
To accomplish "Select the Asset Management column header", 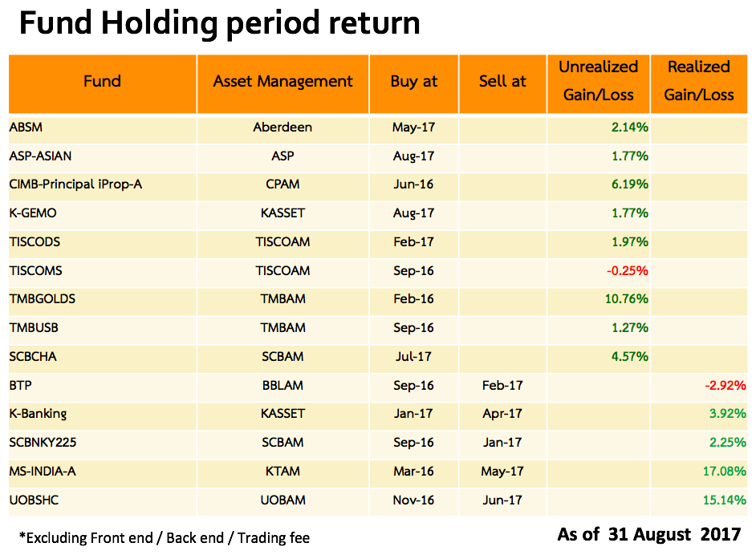I will (282, 81).
